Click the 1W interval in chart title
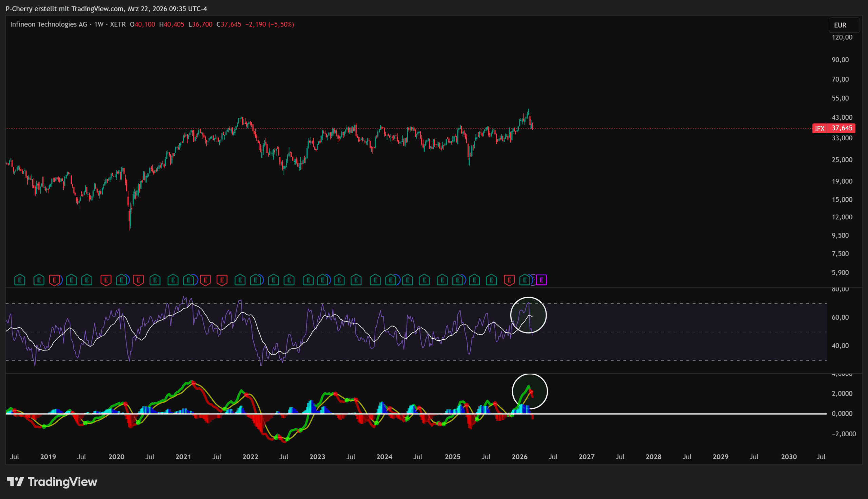The height and width of the screenshot is (499, 868). pyautogui.click(x=99, y=24)
